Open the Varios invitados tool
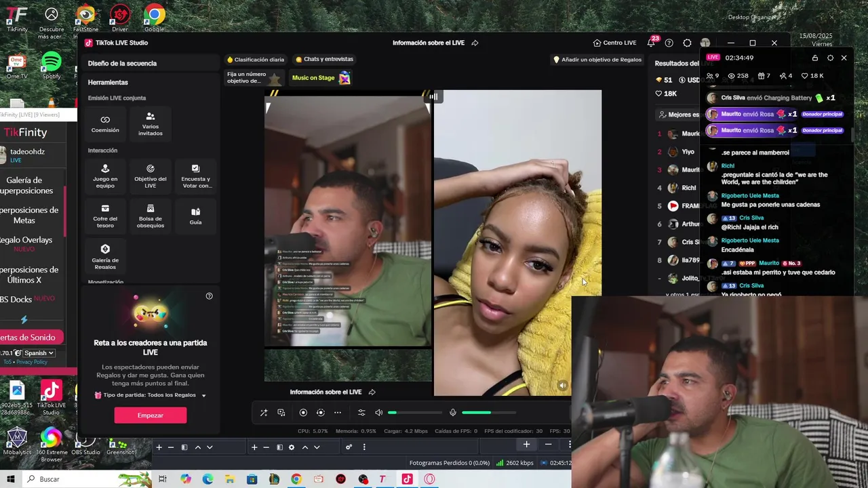The image size is (868, 488). pyautogui.click(x=151, y=124)
